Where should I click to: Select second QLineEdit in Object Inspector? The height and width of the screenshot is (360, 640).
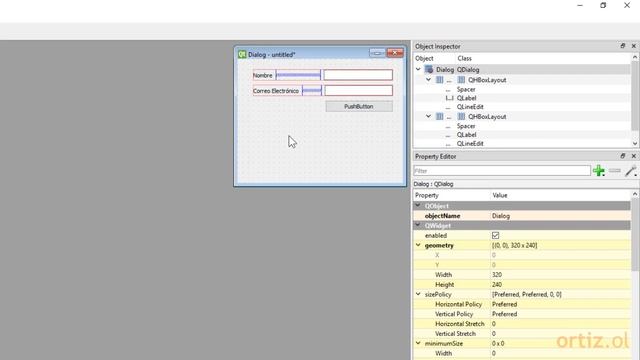click(x=470, y=144)
